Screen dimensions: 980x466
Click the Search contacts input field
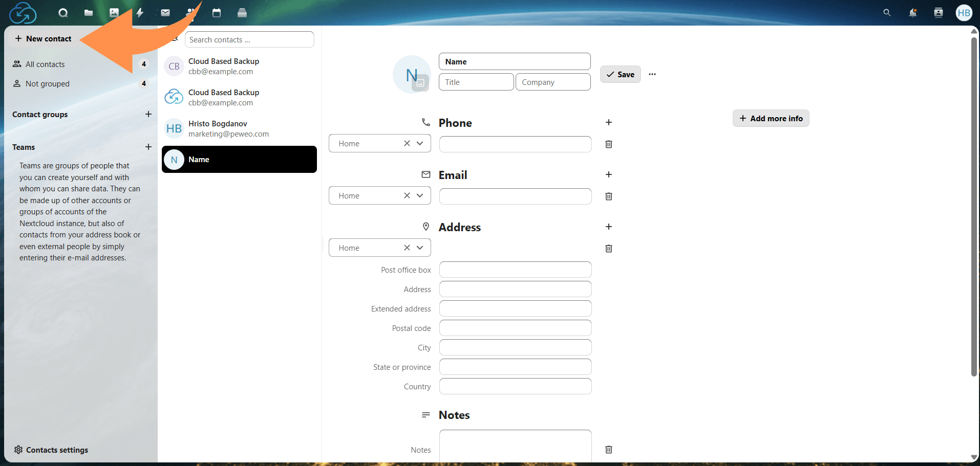click(x=249, y=39)
